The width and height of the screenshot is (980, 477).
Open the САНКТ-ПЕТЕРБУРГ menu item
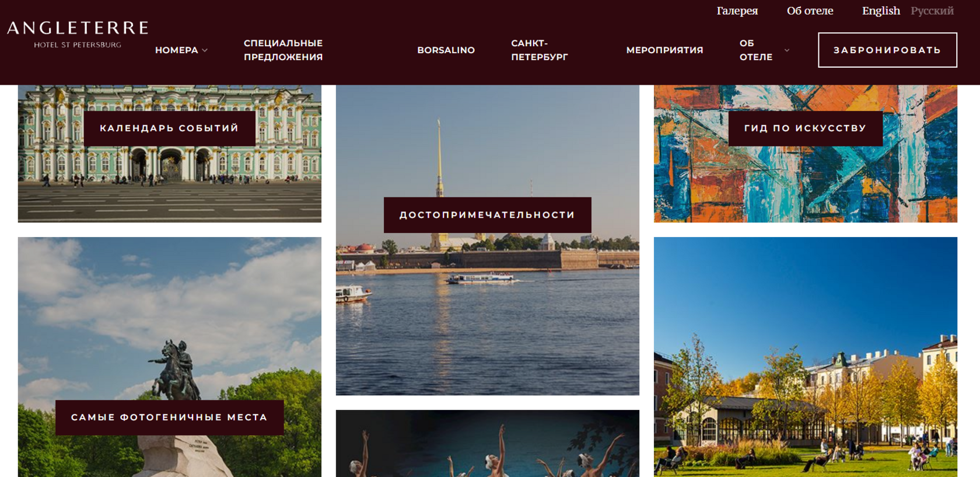click(x=539, y=50)
